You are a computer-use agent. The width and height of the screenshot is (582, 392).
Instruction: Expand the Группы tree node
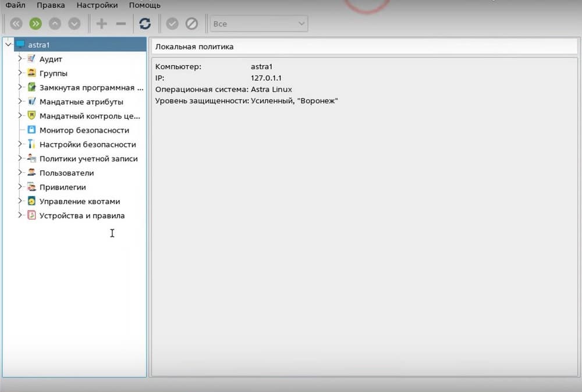coord(20,73)
